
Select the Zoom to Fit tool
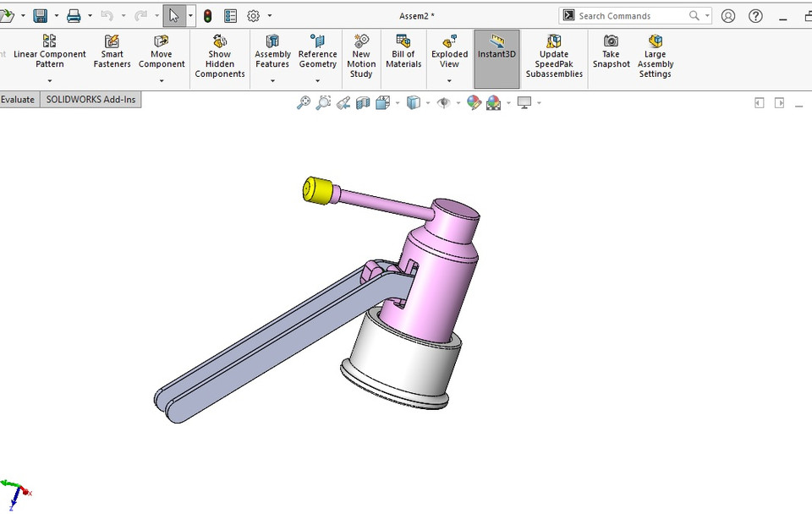[x=304, y=102]
